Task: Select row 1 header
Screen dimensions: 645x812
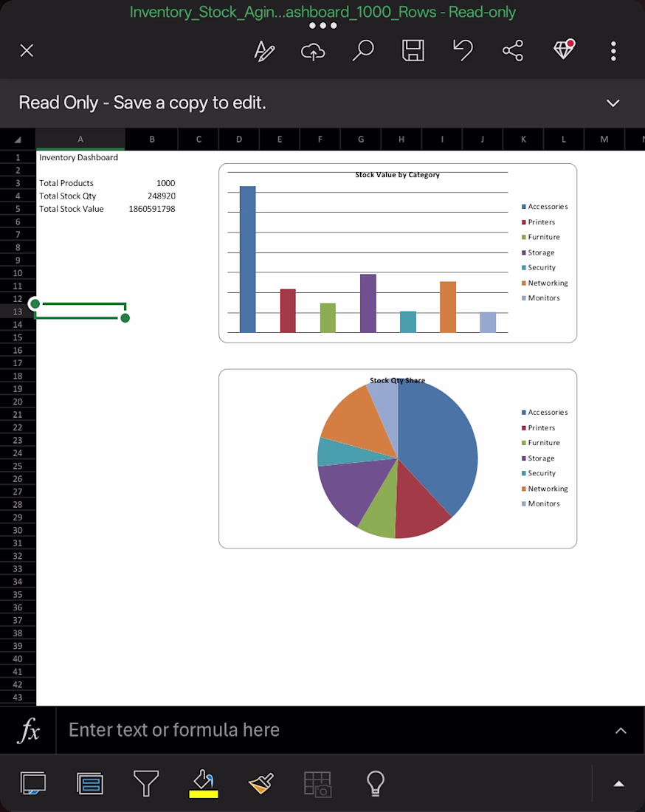Action: pos(18,157)
